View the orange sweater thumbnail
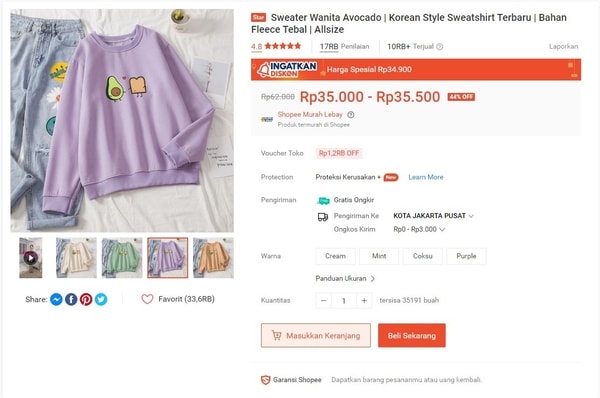 [x=213, y=258]
